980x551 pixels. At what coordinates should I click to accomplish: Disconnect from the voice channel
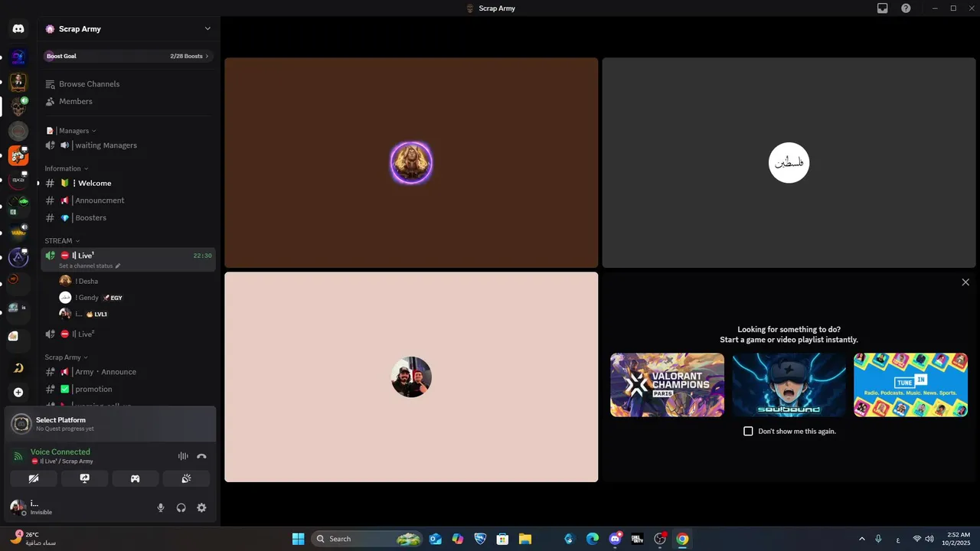click(201, 456)
